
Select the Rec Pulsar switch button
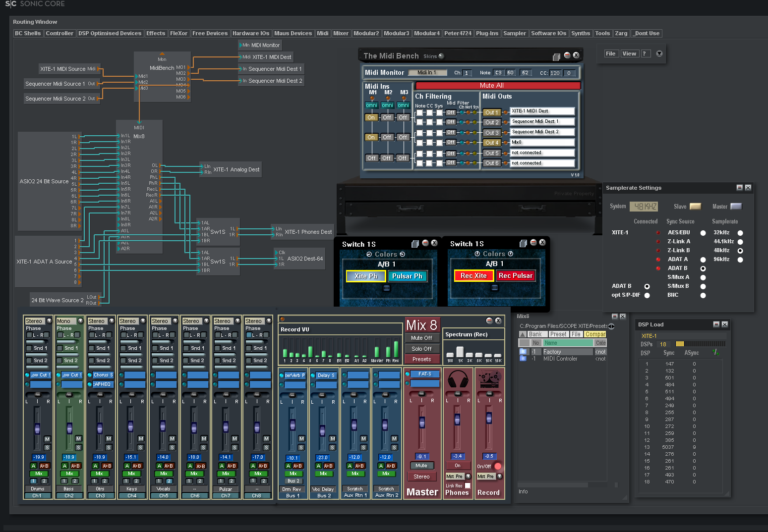click(516, 276)
